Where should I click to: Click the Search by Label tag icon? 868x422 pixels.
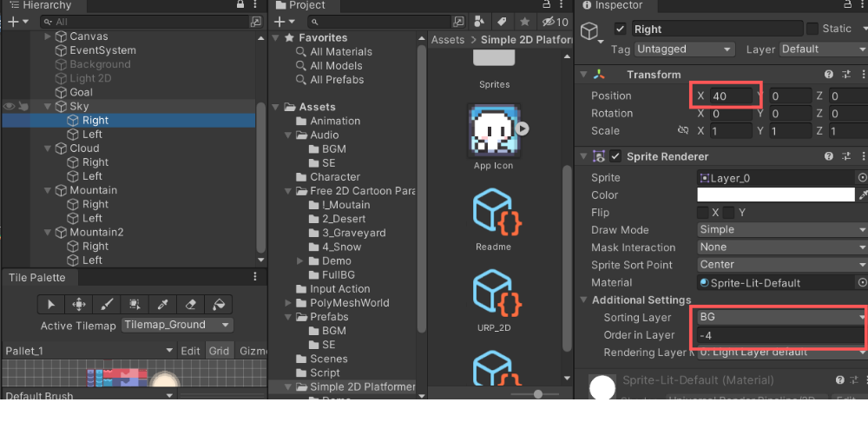pos(503,21)
